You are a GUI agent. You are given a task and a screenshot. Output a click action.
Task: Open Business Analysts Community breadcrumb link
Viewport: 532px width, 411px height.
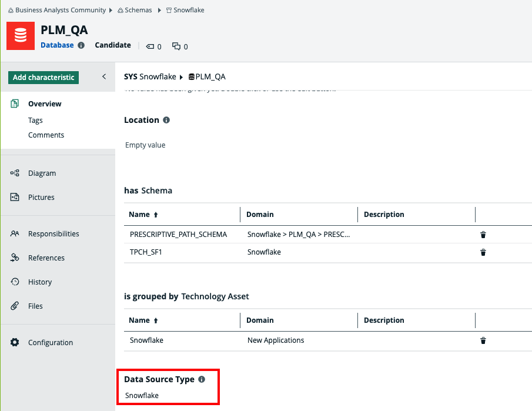tap(60, 10)
